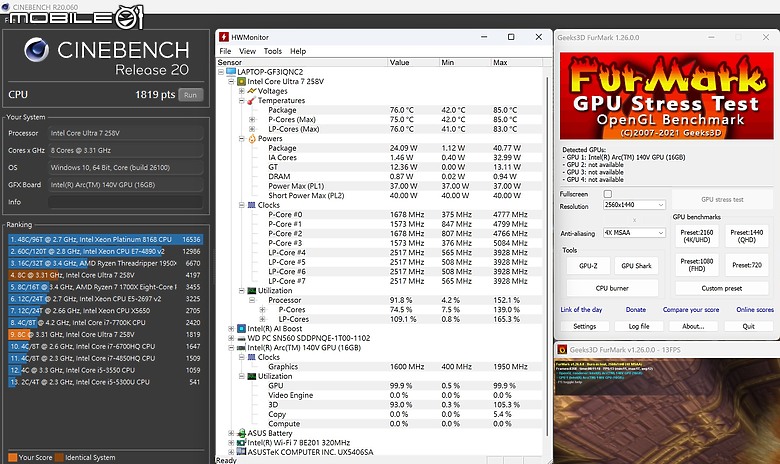Image resolution: width=780 pixels, height=464 pixels.
Task: Expand the Voltages tree node
Action: pyautogui.click(x=242, y=91)
